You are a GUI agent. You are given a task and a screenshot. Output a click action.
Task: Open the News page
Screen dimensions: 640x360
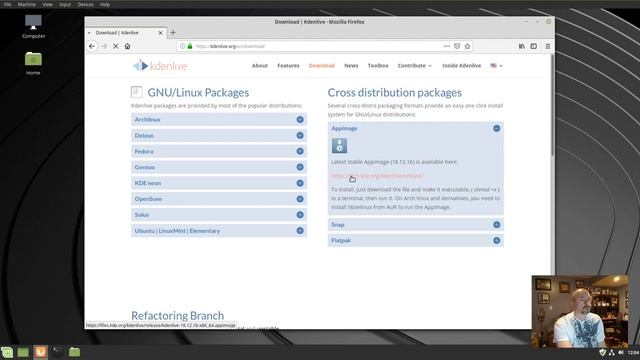[x=351, y=66]
